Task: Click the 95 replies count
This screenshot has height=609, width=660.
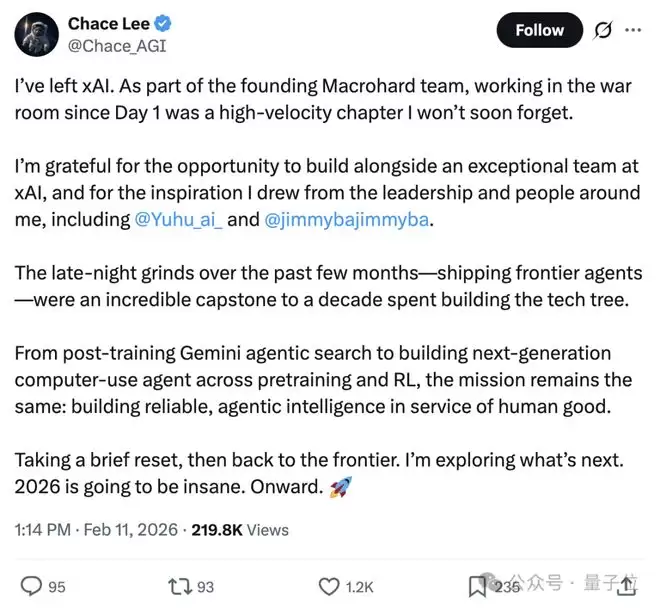Action: point(56,587)
